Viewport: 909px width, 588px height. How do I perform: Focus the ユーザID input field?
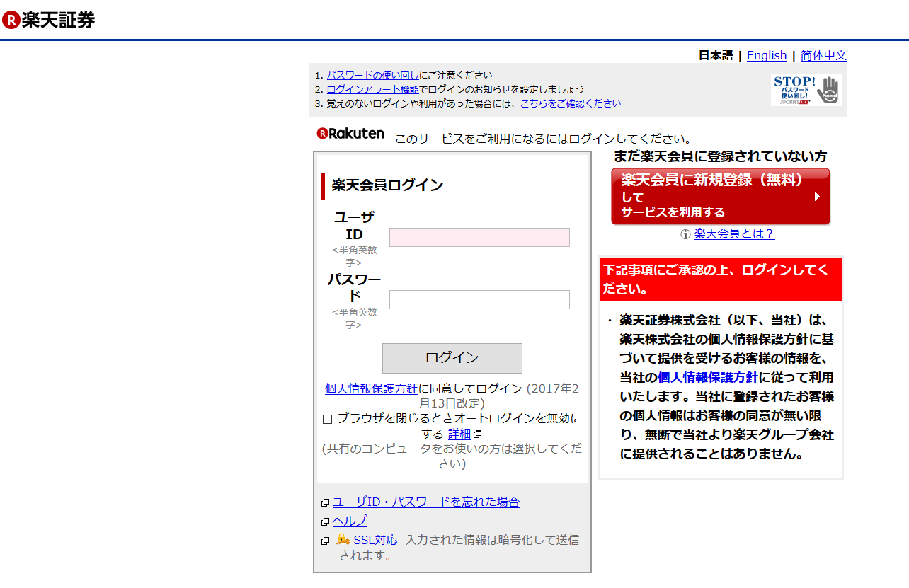click(x=479, y=237)
